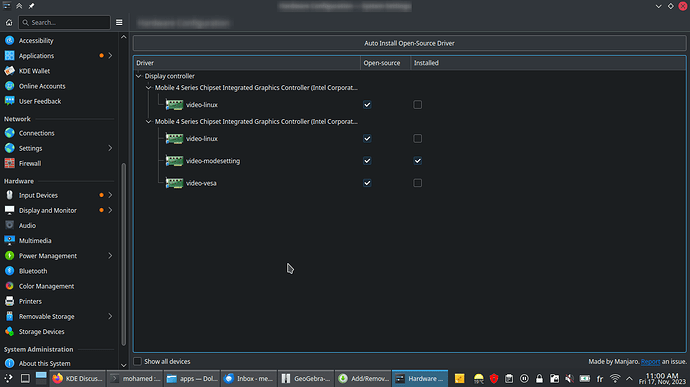Click the About this System icon
The width and height of the screenshot is (690, 387).
pyautogui.click(x=9, y=363)
